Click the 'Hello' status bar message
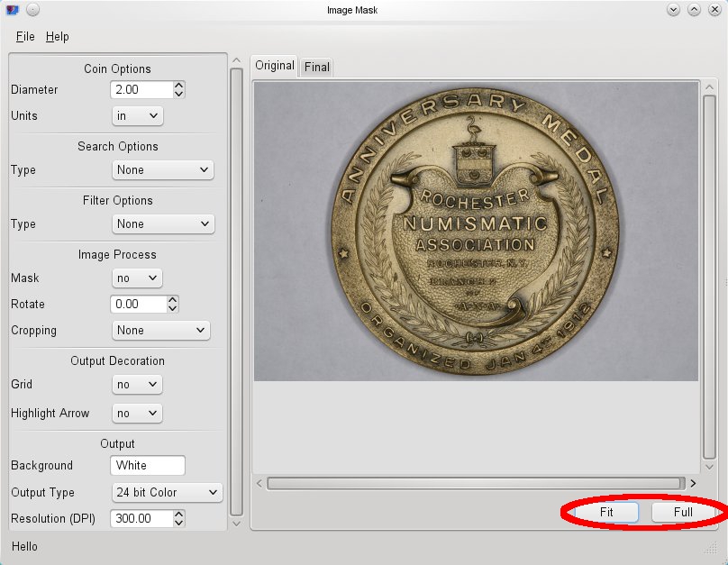Screen dimensions: 728x565 point(24,547)
